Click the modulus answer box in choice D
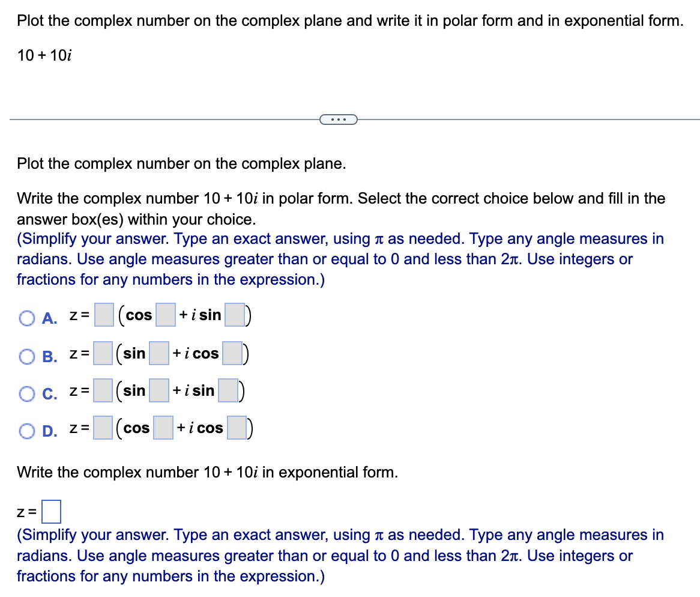 [x=103, y=427]
